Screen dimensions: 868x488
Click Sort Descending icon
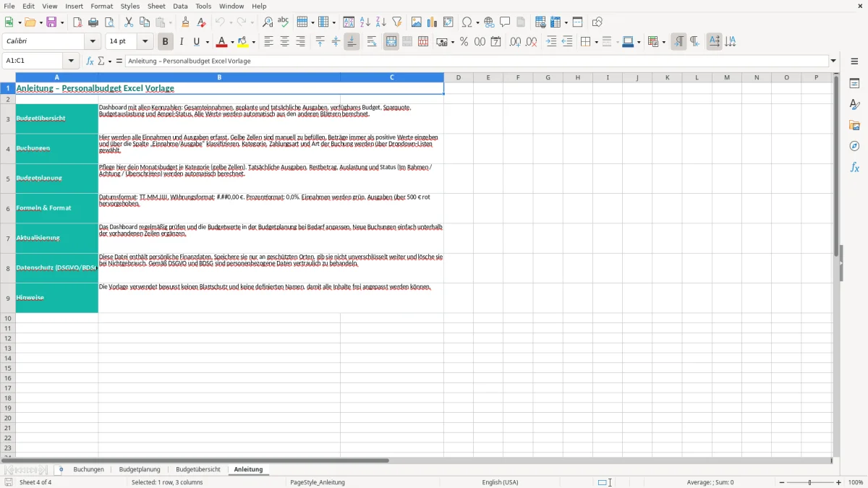pos(381,22)
